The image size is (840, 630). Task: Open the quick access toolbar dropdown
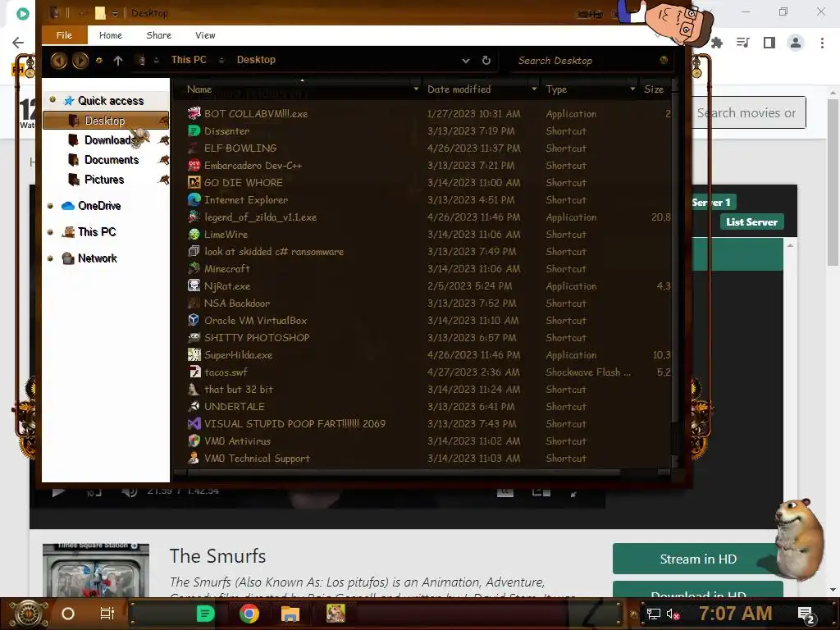(x=115, y=13)
